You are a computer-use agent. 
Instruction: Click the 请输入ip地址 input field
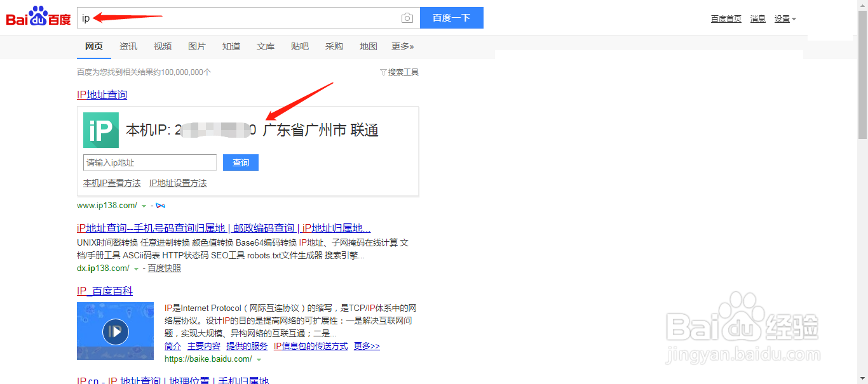pos(150,162)
